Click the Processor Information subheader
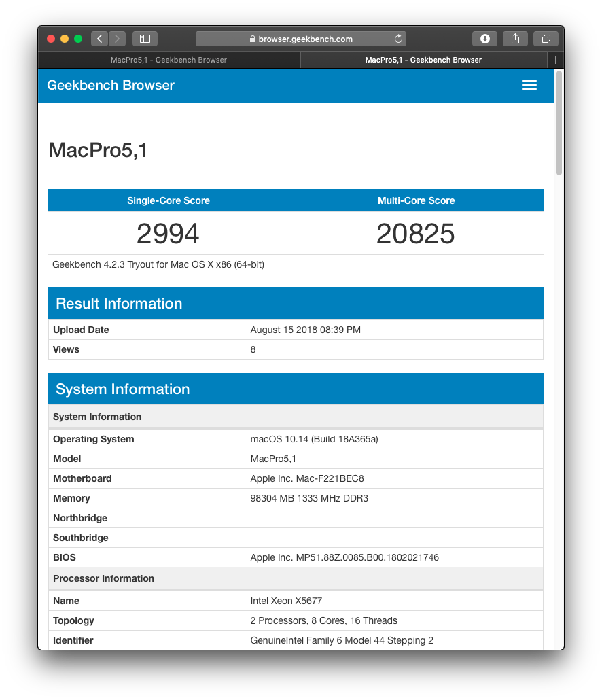 [296, 578]
